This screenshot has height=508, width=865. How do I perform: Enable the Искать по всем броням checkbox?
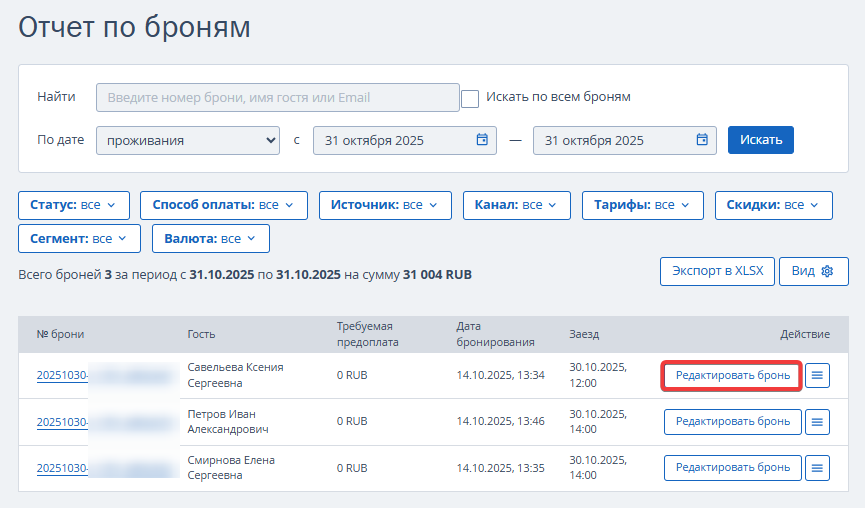coord(470,98)
